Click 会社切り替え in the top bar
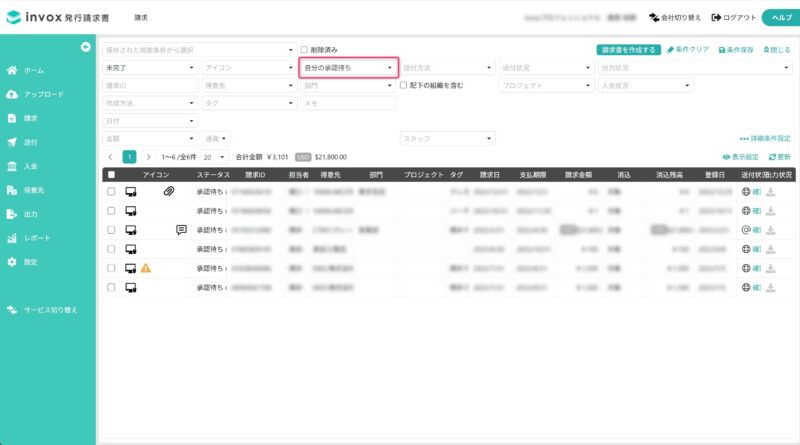800x445 pixels. (674, 17)
